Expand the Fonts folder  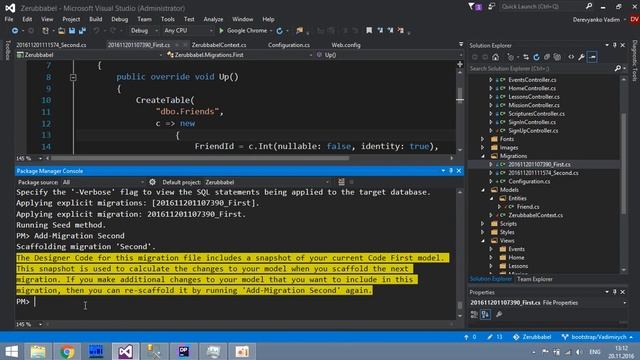[483, 139]
